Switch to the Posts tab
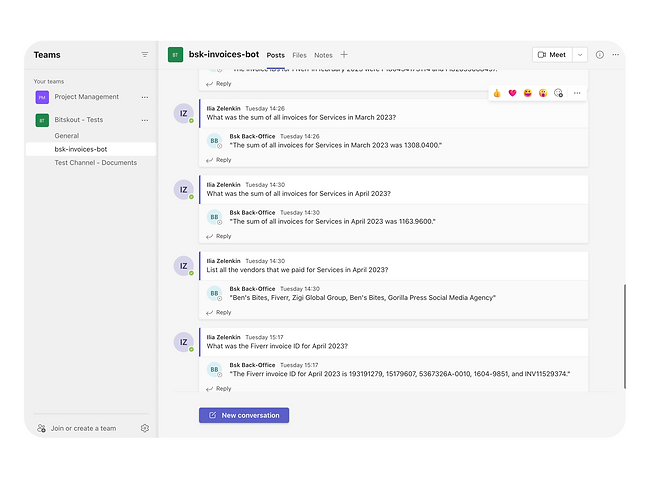 pyautogui.click(x=276, y=55)
